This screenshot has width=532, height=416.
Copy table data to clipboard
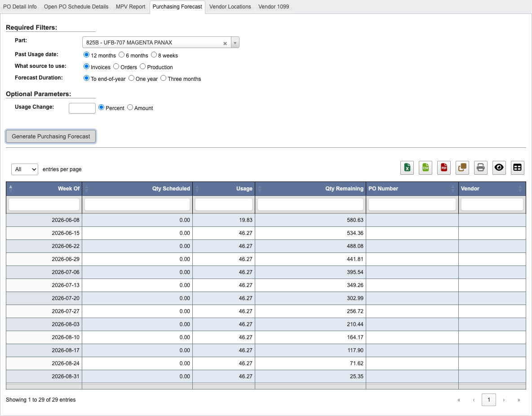pyautogui.click(x=462, y=168)
